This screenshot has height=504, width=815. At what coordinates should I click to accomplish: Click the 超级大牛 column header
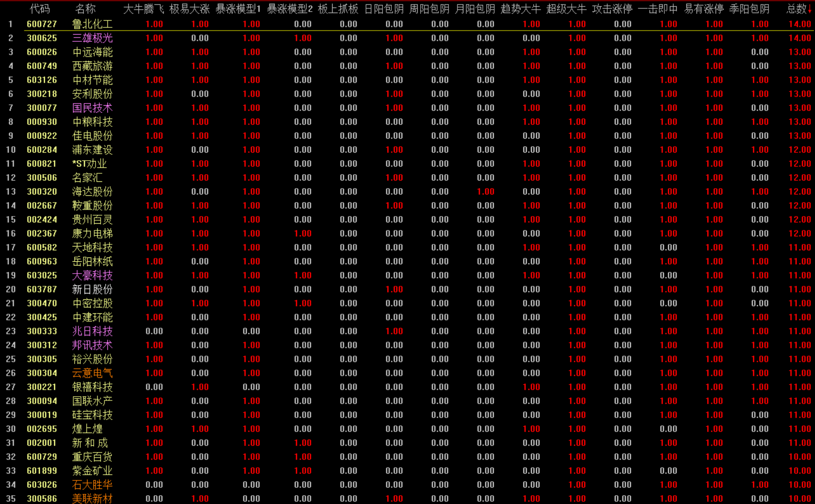pos(567,9)
